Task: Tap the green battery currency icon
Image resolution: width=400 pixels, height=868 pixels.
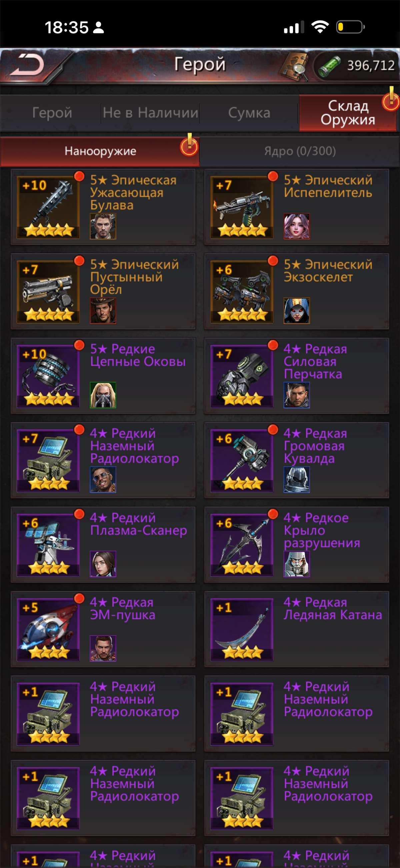Action: 329,66
